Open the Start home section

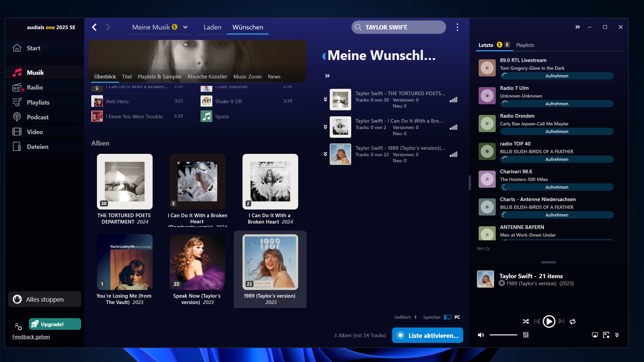point(45,48)
